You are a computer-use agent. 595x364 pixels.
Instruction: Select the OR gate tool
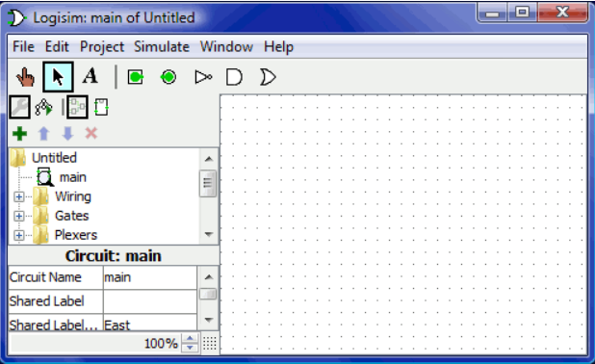pos(267,77)
